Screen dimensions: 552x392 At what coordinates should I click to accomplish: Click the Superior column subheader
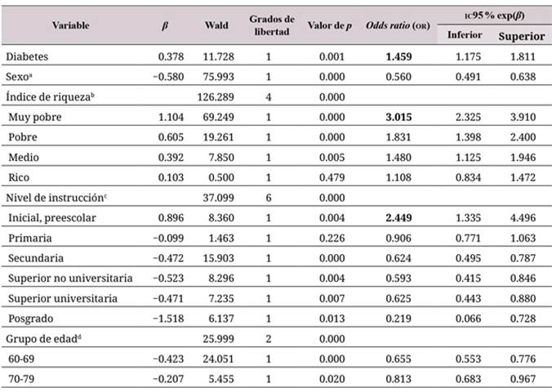pyautogui.click(x=522, y=35)
